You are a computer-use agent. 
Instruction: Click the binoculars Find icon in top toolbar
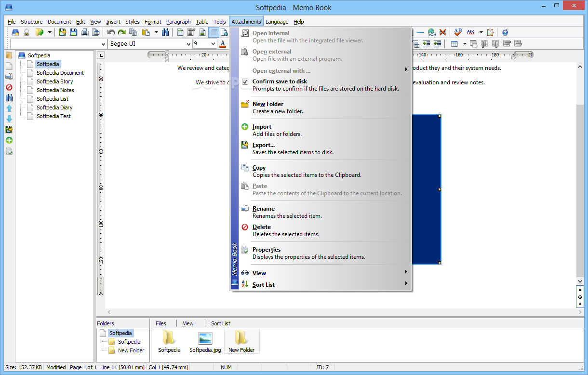[x=165, y=32]
